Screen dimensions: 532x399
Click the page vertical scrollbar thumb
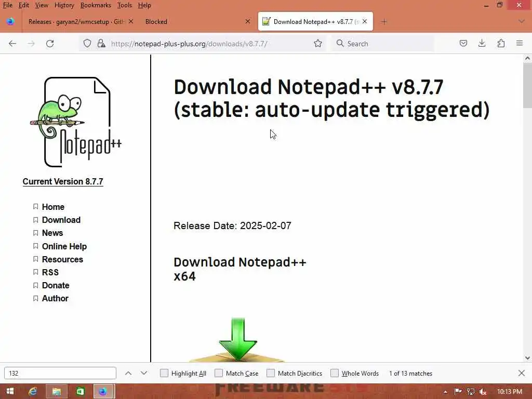point(527,86)
